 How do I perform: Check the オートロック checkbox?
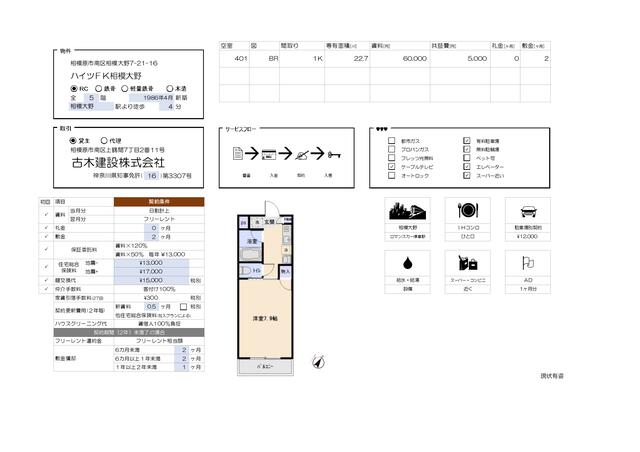(391, 175)
